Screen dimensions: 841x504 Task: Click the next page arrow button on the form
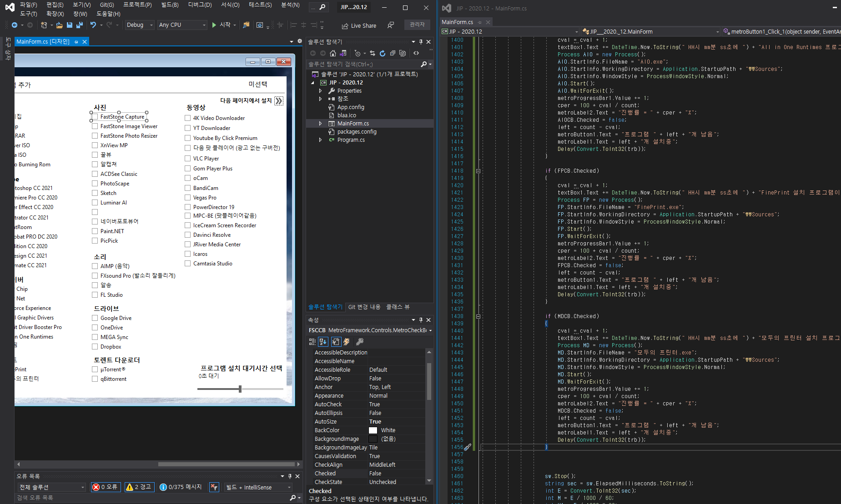(x=279, y=101)
